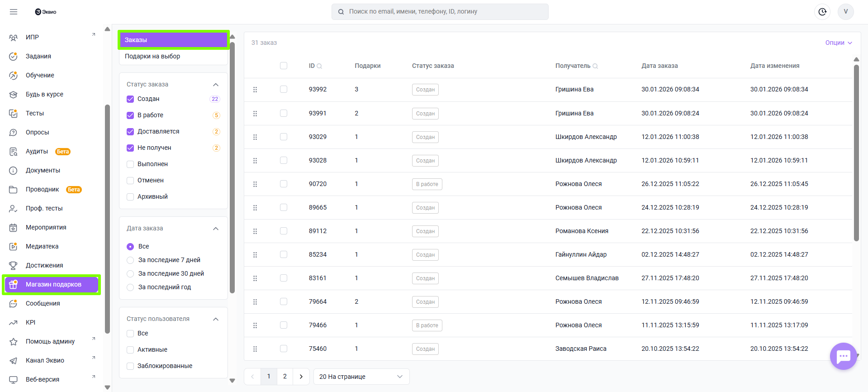Click the search icon next to ID column
868x392 pixels.
[319, 66]
